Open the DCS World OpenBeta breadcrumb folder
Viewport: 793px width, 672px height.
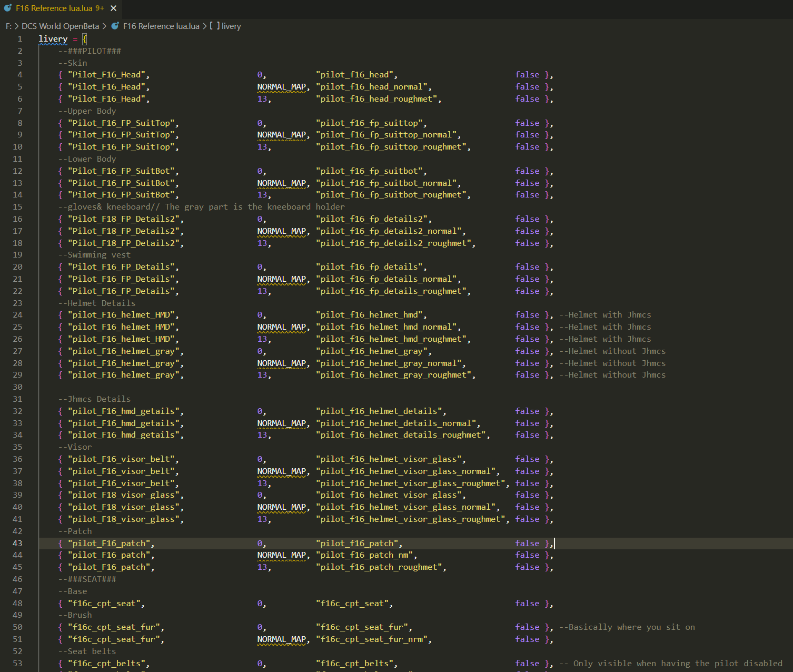point(60,26)
